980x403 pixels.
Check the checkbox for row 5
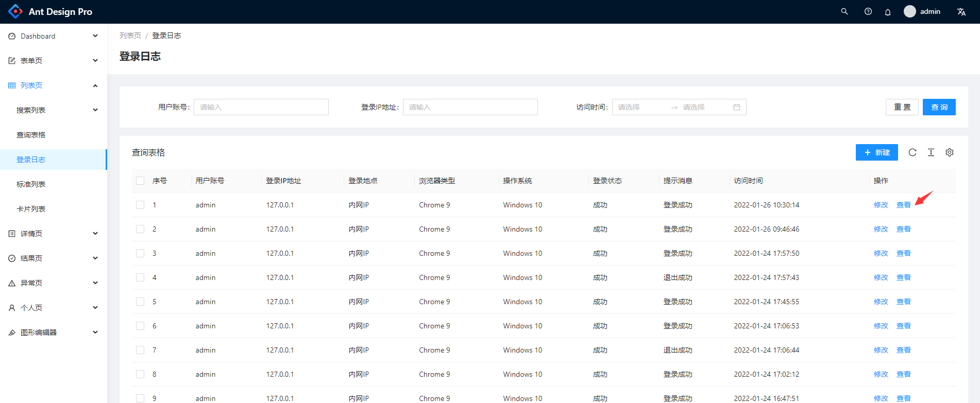click(x=140, y=302)
